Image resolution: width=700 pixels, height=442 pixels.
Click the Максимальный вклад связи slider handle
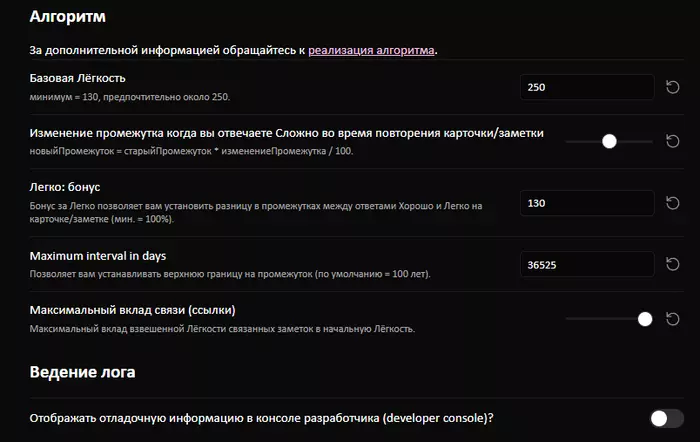645,319
